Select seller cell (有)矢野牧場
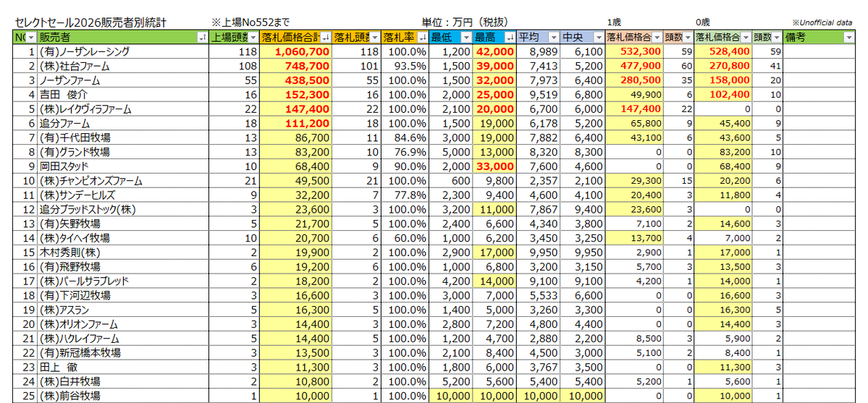The image size is (868, 403). [124, 224]
